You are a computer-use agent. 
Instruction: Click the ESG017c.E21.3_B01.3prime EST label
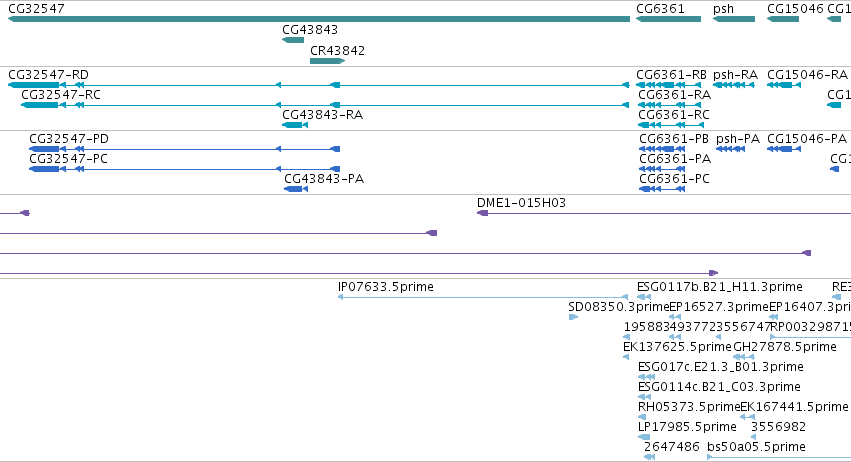click(x=721, y=366)
